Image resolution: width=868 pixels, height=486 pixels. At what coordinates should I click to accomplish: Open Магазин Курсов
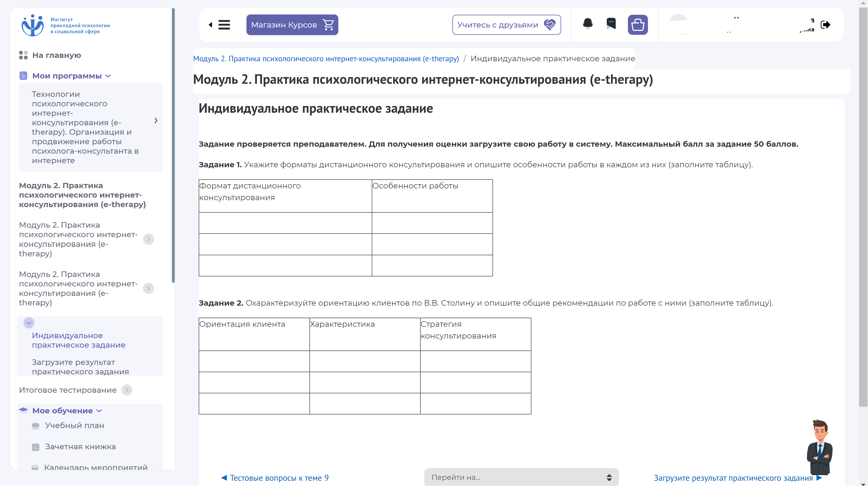(292, 24)
